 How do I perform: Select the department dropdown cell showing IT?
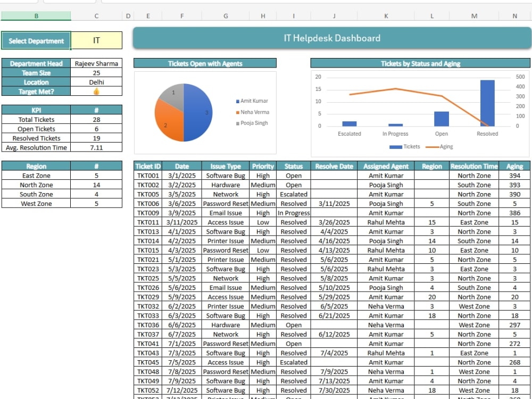pyautogui.click(x=96, y=40)
